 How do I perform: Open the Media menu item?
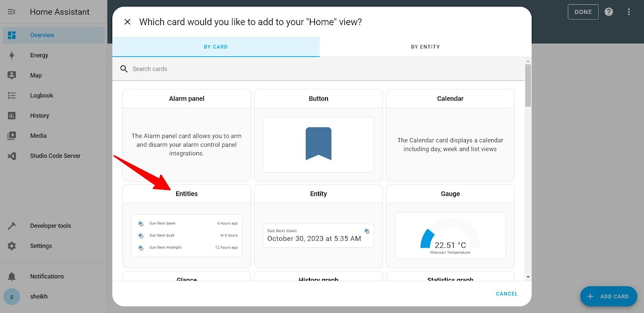click(x=54, y=136)
